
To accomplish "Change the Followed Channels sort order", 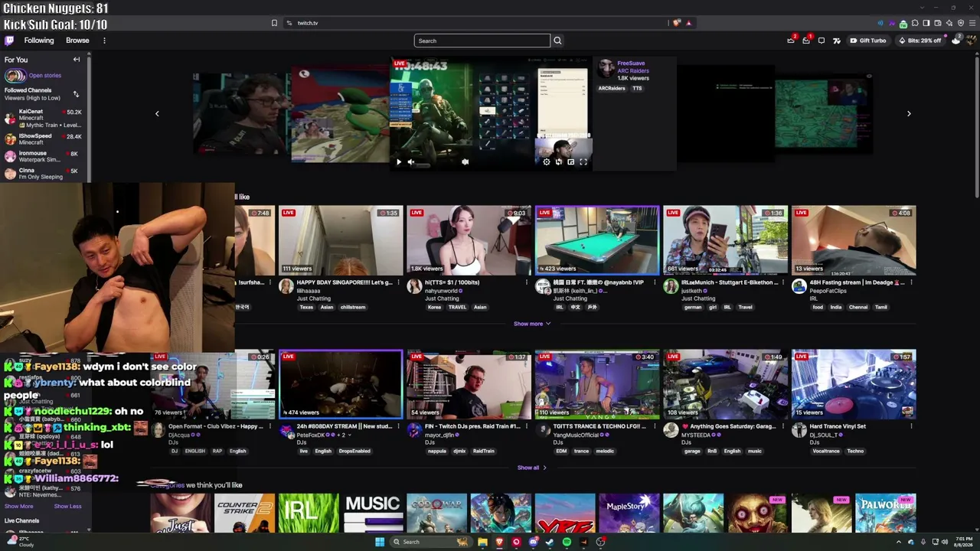I will pyautogui.click(x=76, y=94).
